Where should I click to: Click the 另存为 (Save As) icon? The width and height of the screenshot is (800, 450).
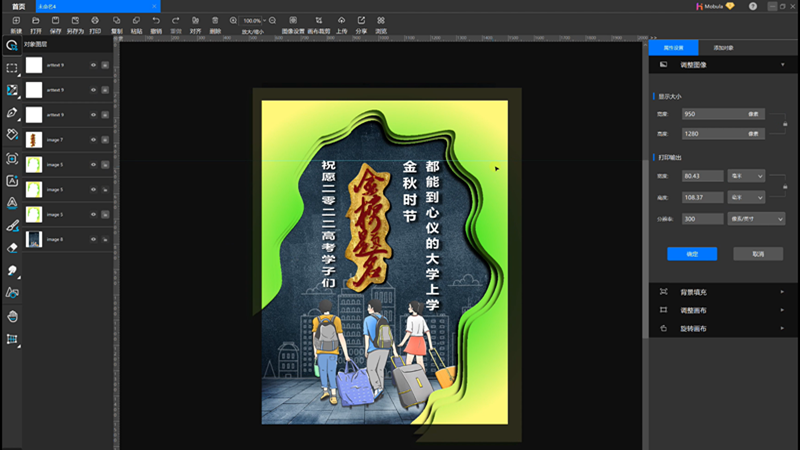[75, 20]
